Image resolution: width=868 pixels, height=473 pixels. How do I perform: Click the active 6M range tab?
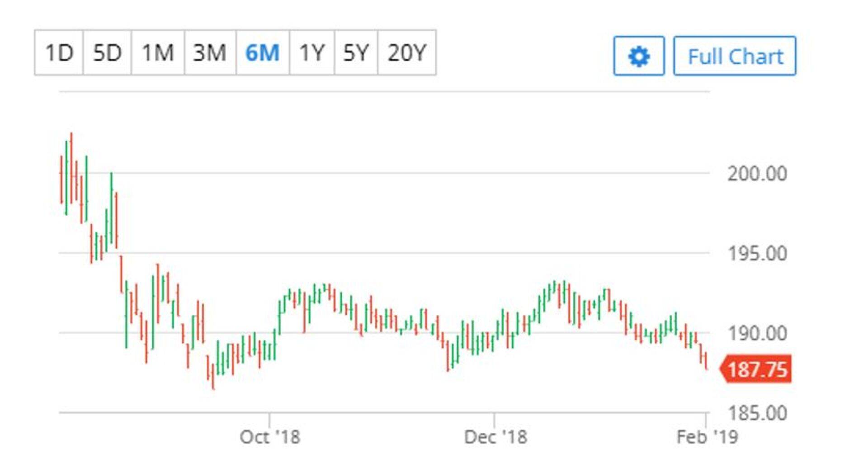262,52
